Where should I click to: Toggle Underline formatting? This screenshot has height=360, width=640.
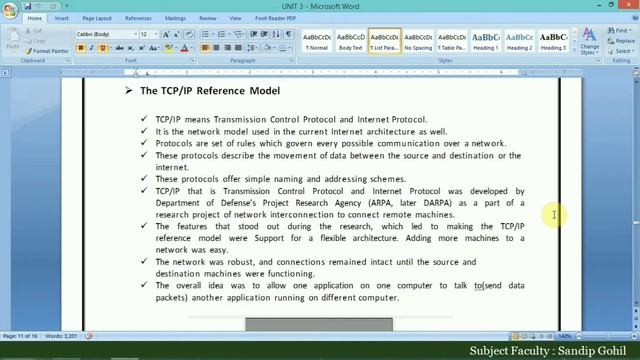[x=102, y=48]
